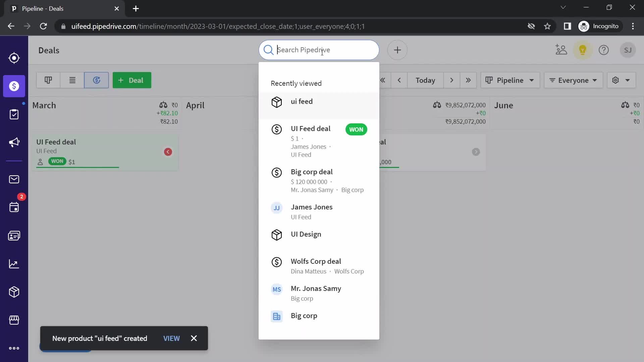Close the Pipeline - Deals browser tab
The width and height of the screenshot is (644, 362).
[117, 9]
